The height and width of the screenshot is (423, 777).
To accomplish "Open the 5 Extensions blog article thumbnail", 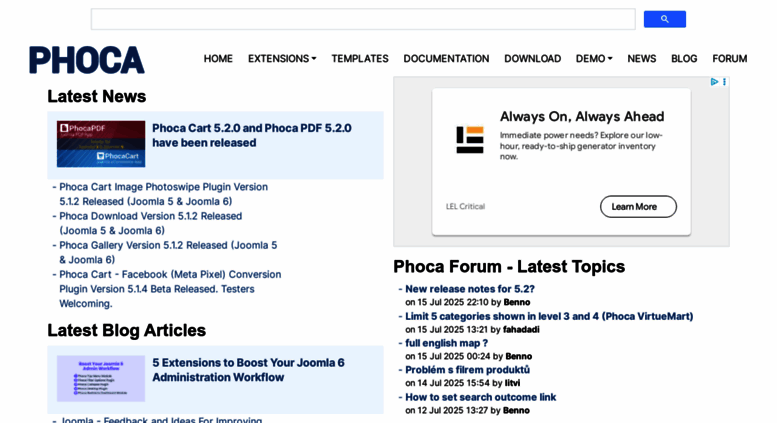I will click(x=101, y=378).
